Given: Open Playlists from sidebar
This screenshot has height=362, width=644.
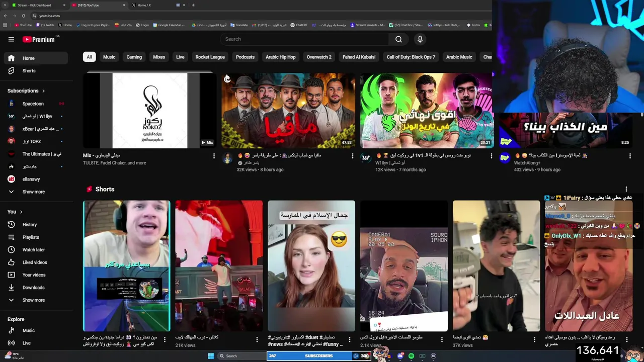Looking at the screenshot, I should (x=35, y=237).
